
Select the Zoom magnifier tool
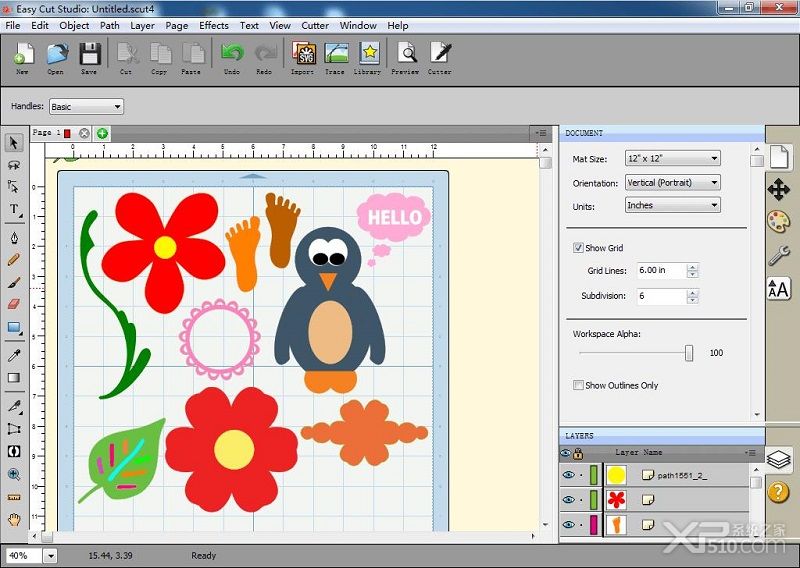[x=14, y=475]
